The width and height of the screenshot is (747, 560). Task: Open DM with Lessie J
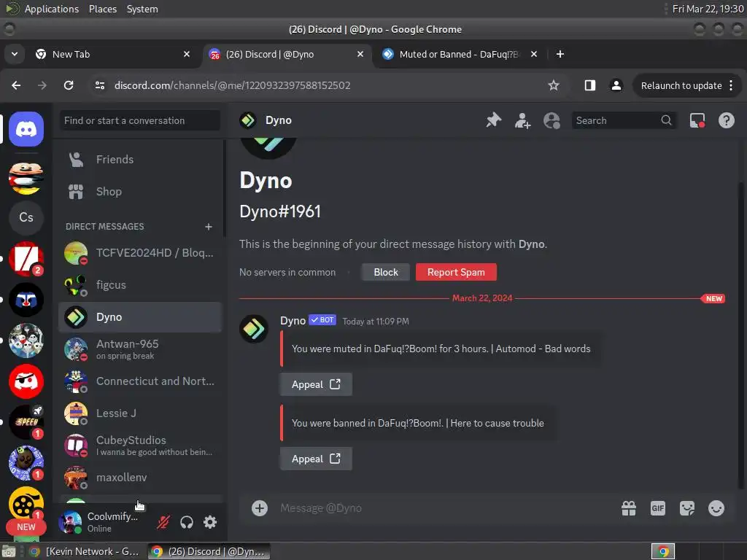click(140, 413)
